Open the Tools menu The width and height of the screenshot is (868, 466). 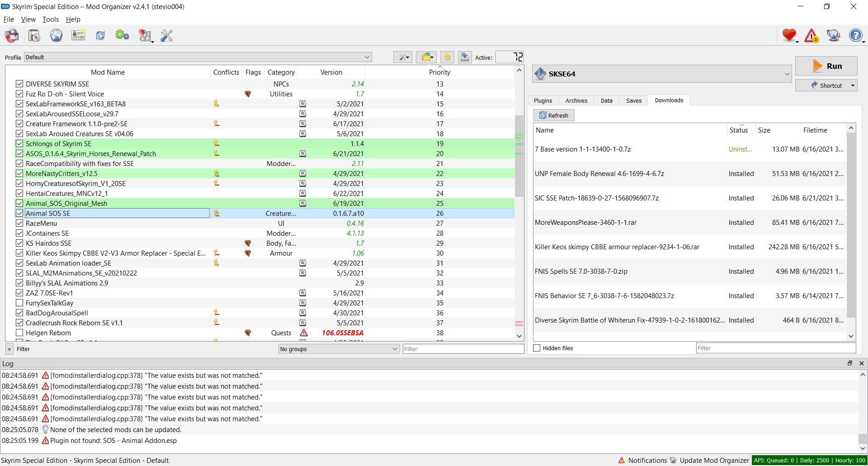point(51,19)
